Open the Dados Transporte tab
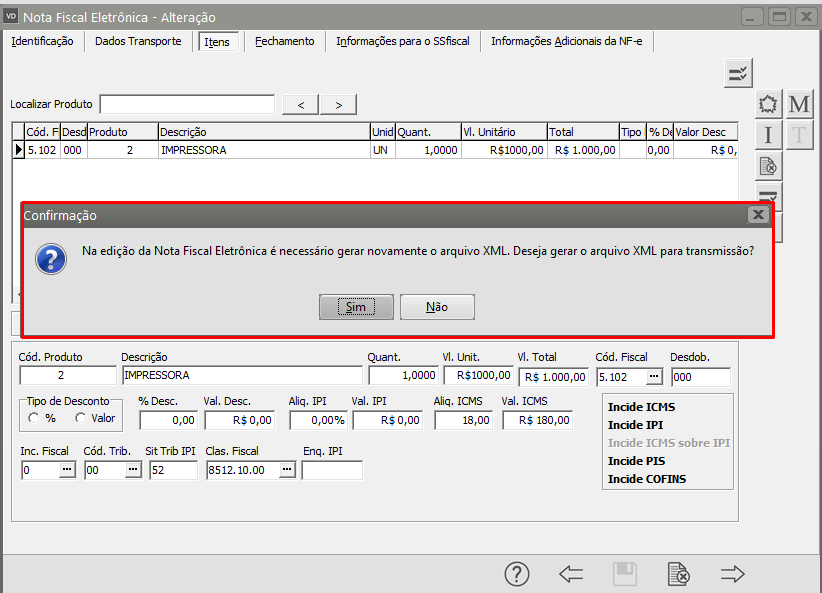 138,41
